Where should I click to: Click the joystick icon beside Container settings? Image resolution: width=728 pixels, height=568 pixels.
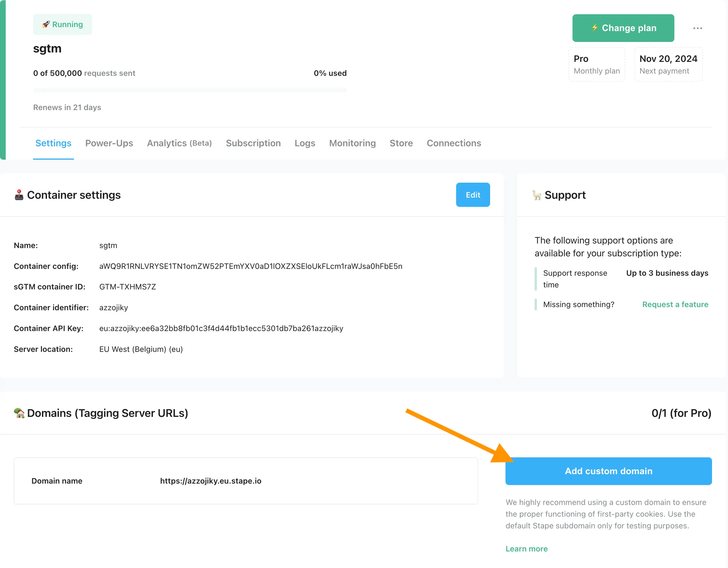point(19,195)
